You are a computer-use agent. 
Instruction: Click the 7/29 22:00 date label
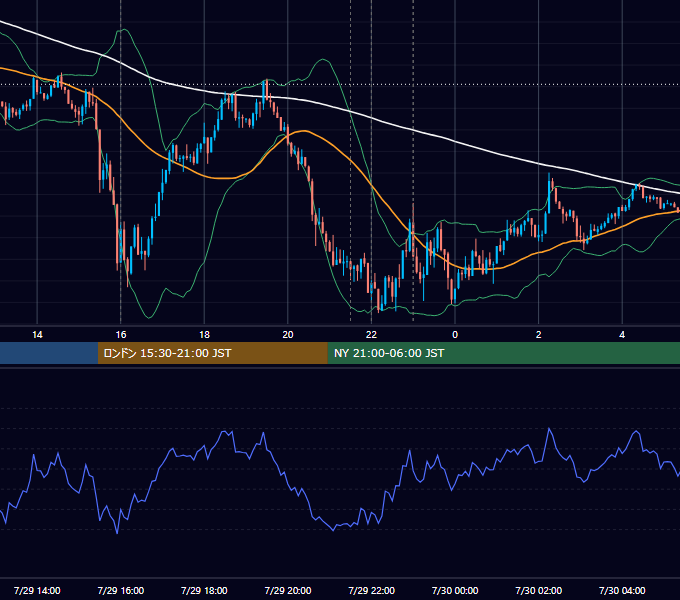pos(372,590)
